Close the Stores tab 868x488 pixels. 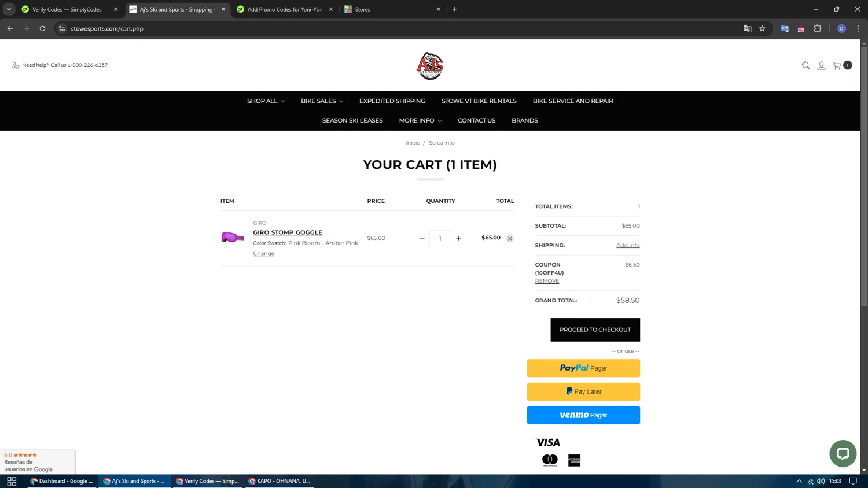[438, 9]
